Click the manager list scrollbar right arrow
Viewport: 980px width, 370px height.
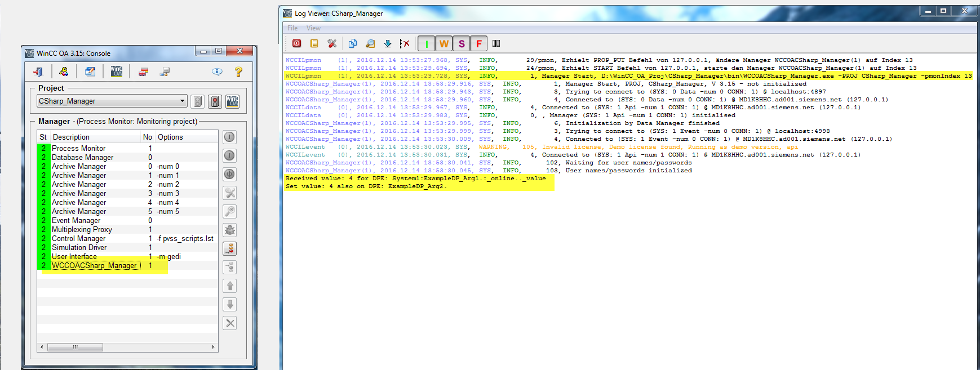click(x=213, y=347)
